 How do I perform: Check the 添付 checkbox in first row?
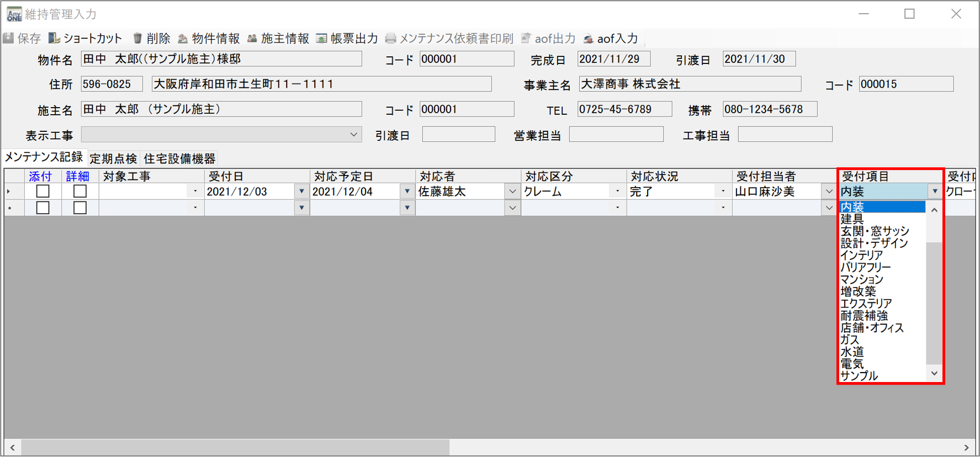point(43,192)
